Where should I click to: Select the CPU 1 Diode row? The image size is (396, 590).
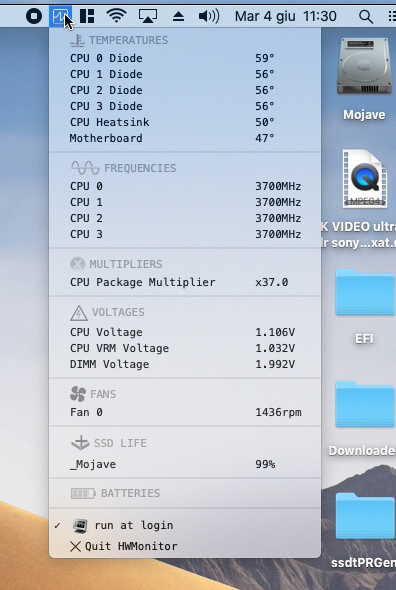[185, 74]
